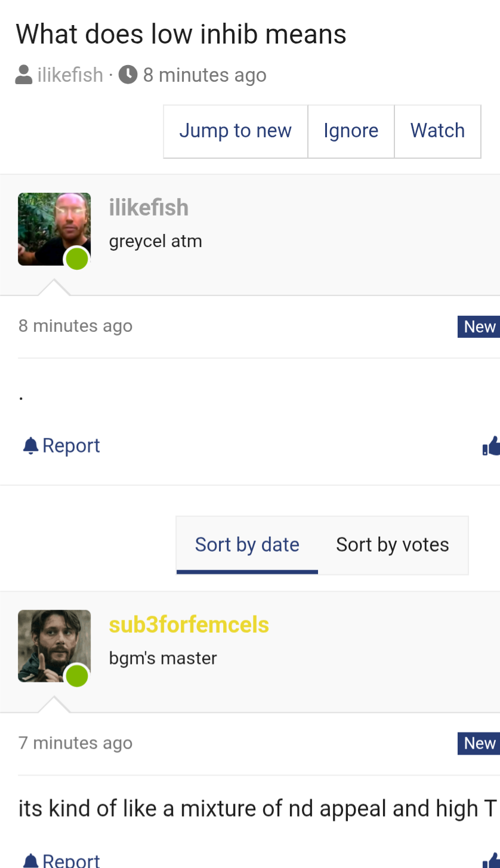The width and height of the screenshot is (500, 868).
Task: Click the Jump to new button
Action: pos(236,131)
